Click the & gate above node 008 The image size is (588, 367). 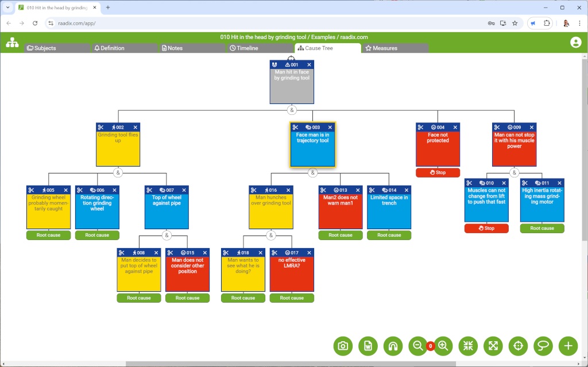[x=166, y=234]
